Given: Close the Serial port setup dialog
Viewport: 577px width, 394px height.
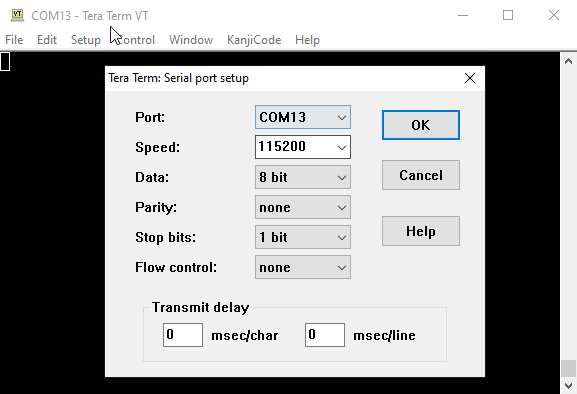Looking at the screenshot, I should (470, 78).
